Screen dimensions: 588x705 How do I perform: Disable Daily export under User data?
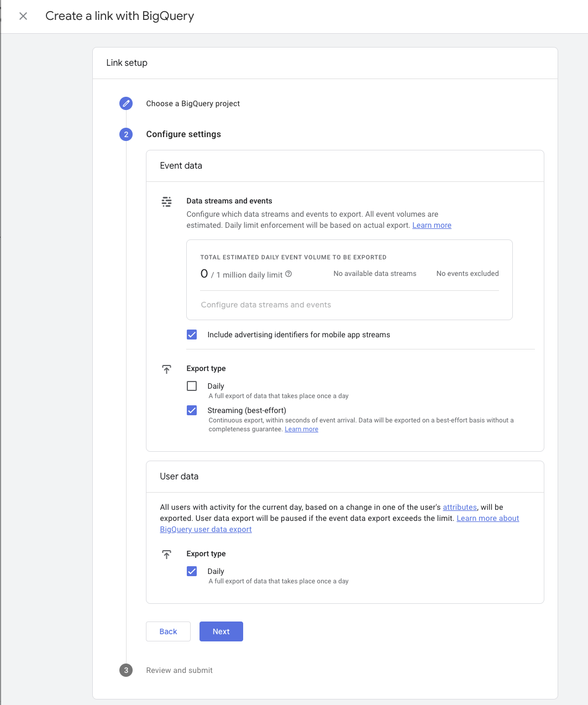(x=192, y=571)
